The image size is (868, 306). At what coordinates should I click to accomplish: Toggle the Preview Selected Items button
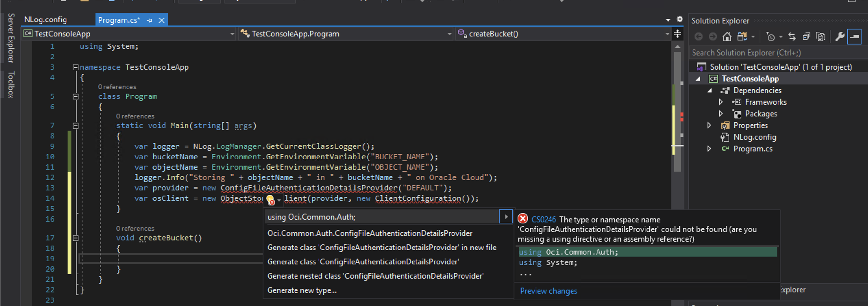[x=854, y=36]
